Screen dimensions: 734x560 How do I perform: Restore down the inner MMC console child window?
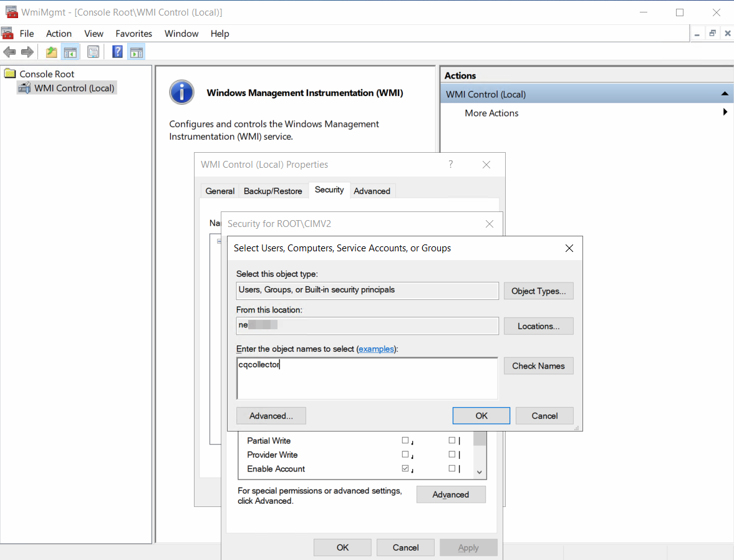(x=712, y=34)
